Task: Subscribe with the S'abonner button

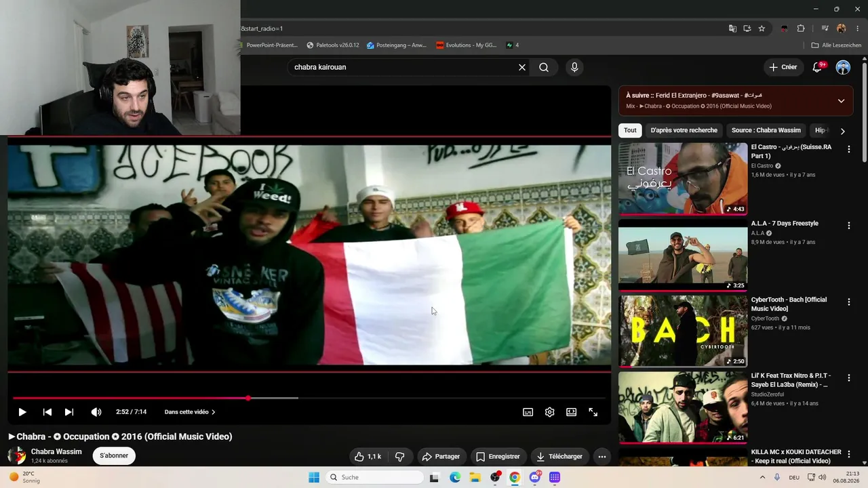Action: click(114, 455)
